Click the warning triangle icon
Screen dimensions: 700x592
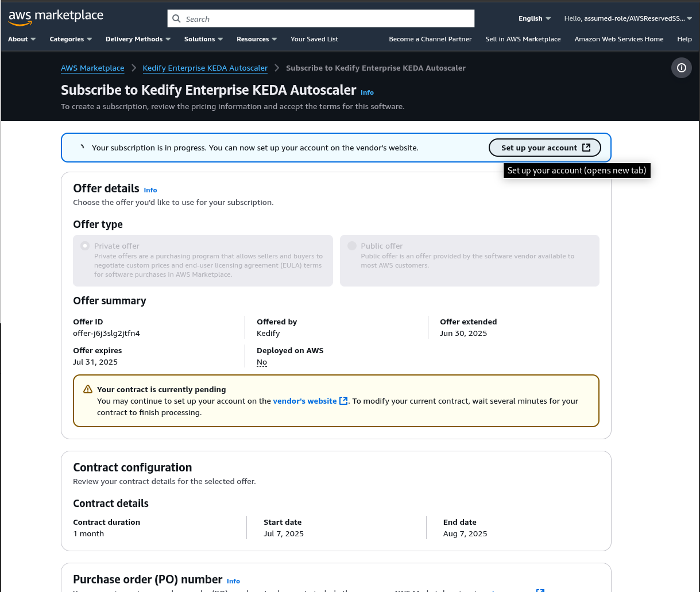88,389
